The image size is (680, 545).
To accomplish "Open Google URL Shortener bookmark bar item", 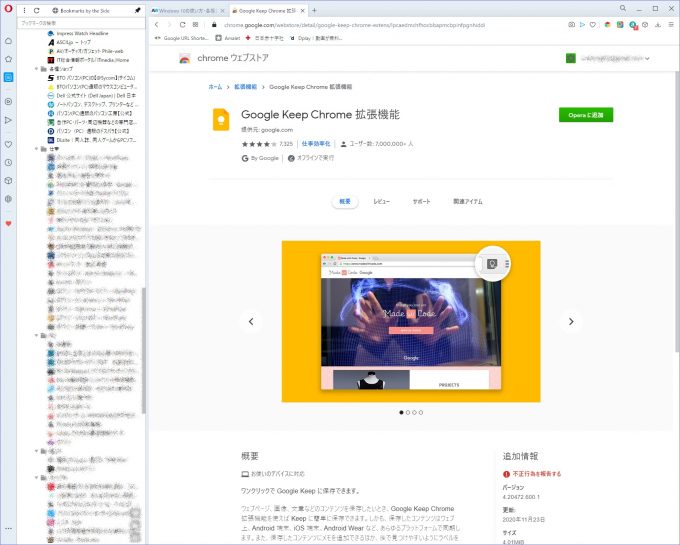I will (181, 38).
